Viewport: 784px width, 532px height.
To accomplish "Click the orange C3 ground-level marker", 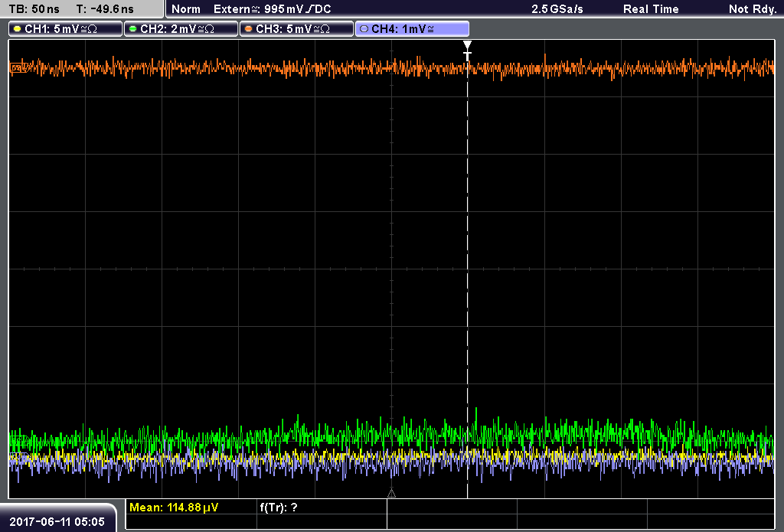I will (x=18, y=67).
